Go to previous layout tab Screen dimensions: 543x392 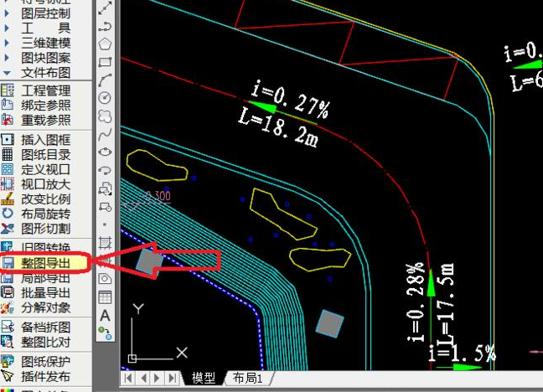pos(144,378)
